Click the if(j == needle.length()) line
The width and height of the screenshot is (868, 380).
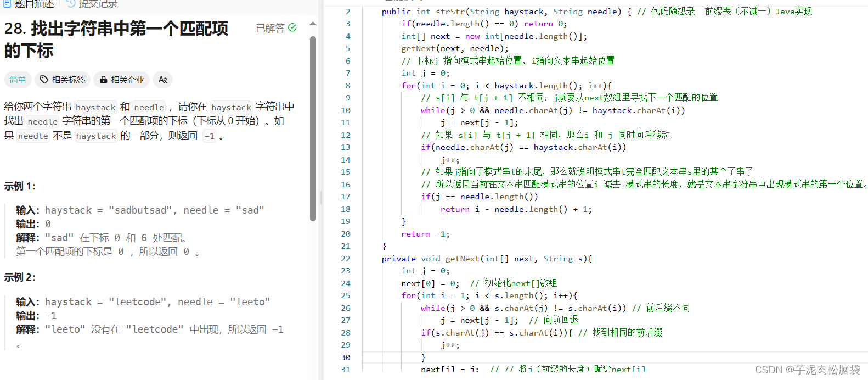point(480,197)
